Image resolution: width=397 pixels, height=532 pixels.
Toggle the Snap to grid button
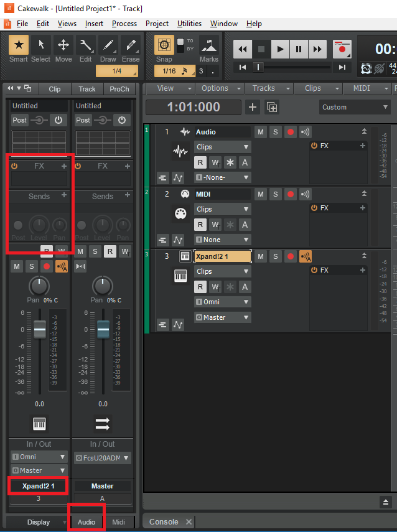pos(164,45)
